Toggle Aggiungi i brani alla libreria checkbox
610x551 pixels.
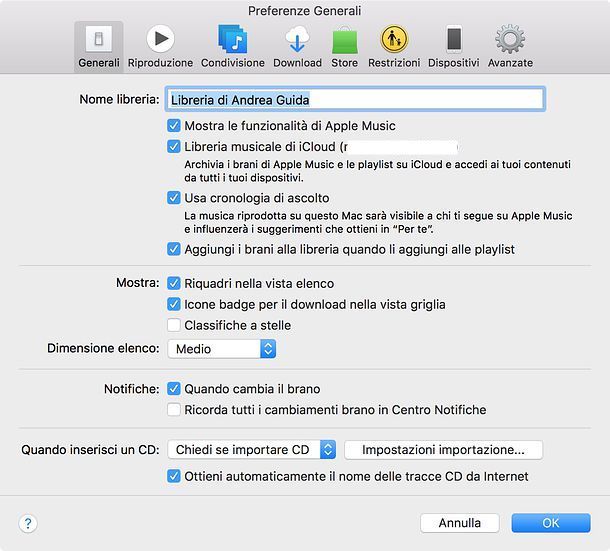tap(174, 249)
